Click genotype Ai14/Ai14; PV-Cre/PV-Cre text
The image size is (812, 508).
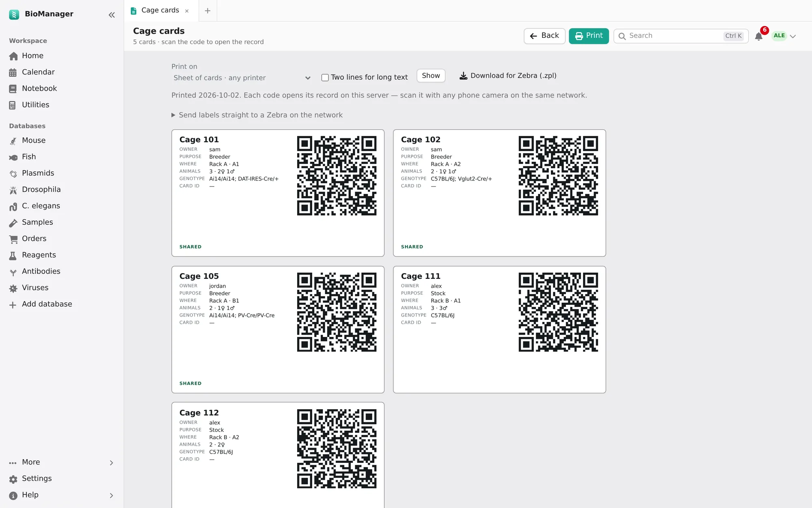(242, 315)
